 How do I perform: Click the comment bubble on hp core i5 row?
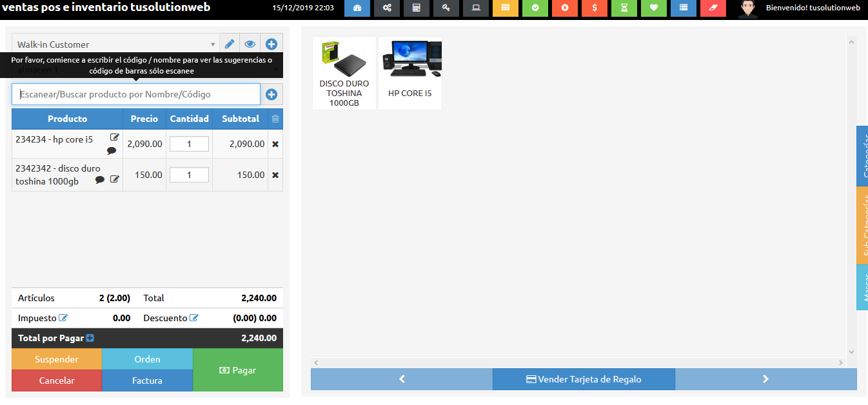pos(112,151)
